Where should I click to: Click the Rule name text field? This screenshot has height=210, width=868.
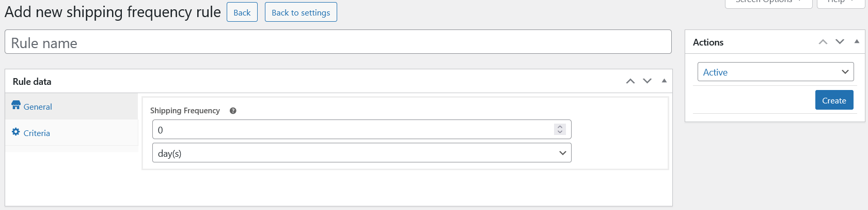[338, 42]
